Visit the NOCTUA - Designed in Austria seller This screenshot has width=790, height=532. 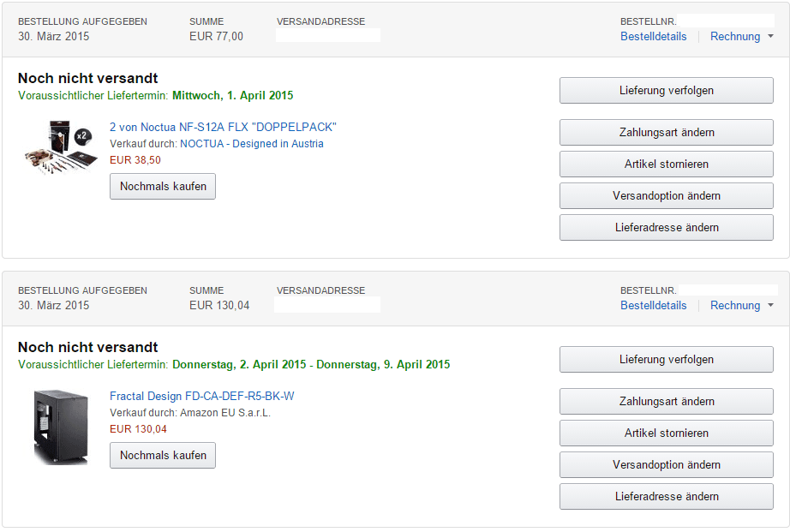(251, 144)
